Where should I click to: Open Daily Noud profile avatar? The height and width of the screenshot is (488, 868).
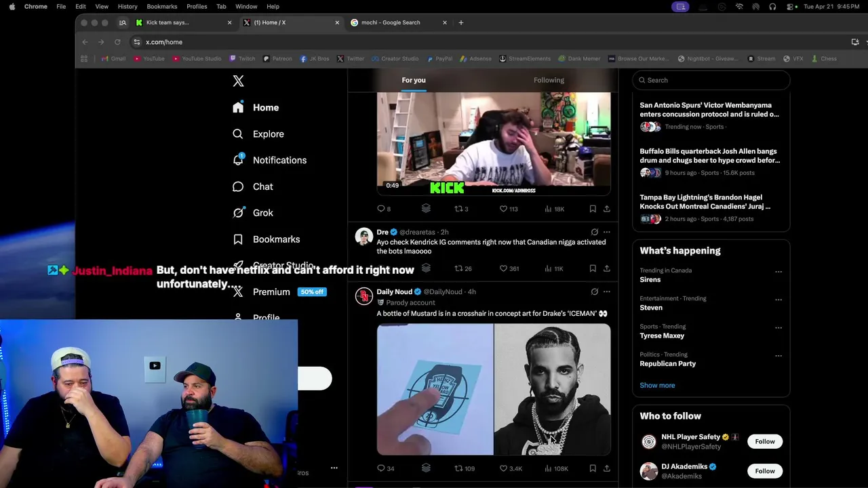click(x=364, y=296)
